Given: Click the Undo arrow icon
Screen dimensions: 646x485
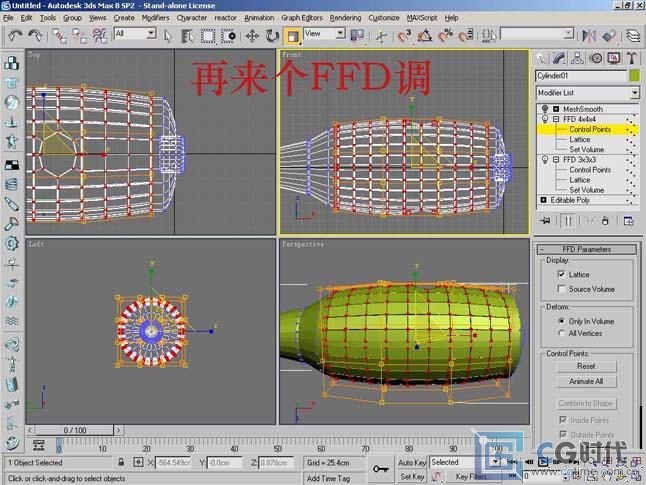Looking at the screenshot, I should pos(15,35).
